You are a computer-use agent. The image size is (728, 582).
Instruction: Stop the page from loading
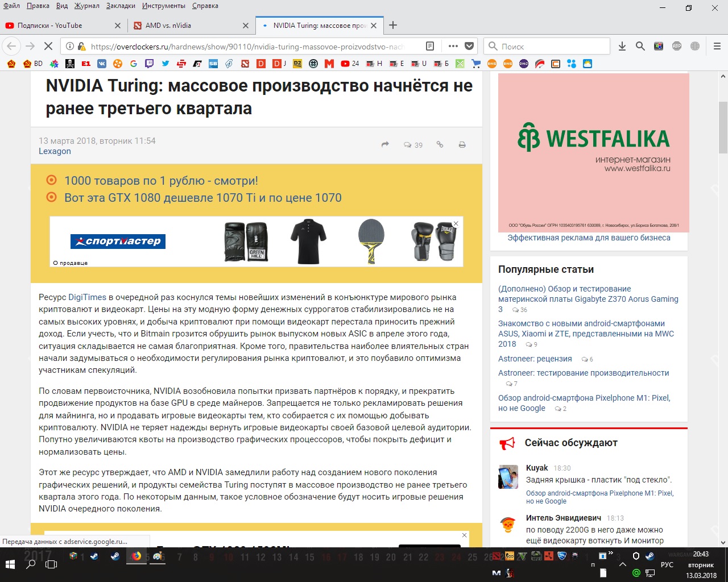pyautogui.click(x=48, y=46)
